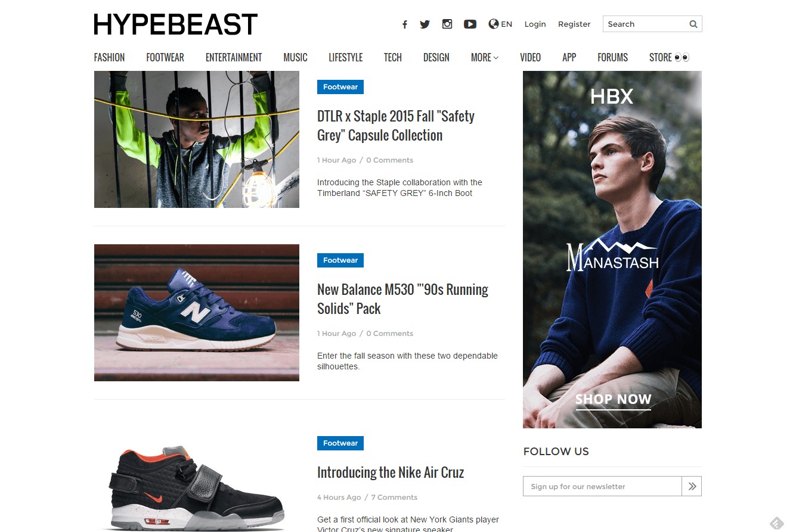Open the New Balance M530 article headline
This screenshot has width=796, height=532.
pos(402,299)
